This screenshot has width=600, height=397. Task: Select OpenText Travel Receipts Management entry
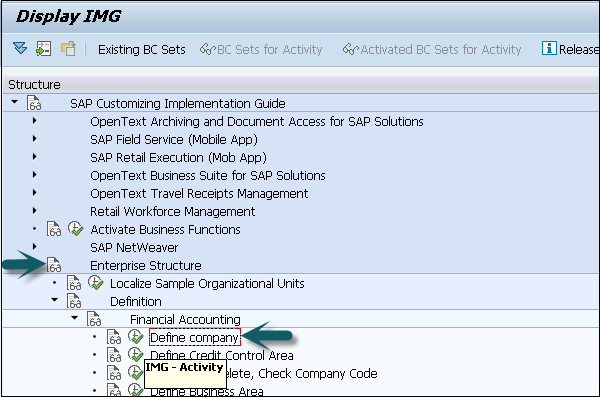click(199, 193)
